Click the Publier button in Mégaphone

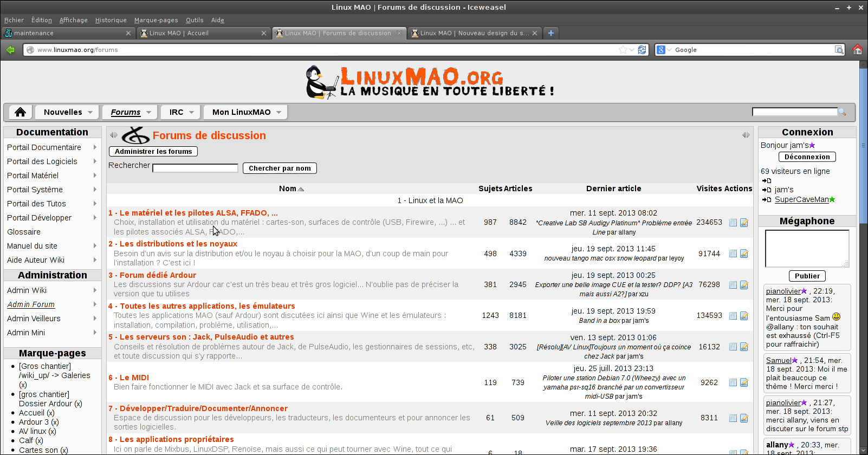click(807, 276)
